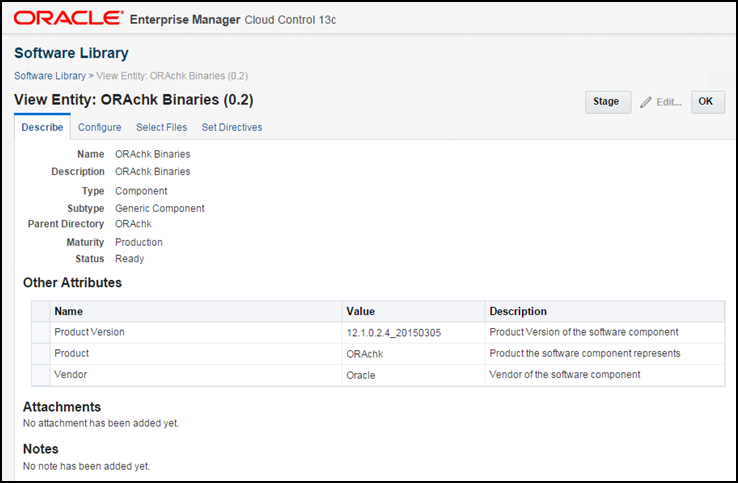738x483 pixels.
Task: Click the Subtype value Generic Component
Action: pos(160,209)
